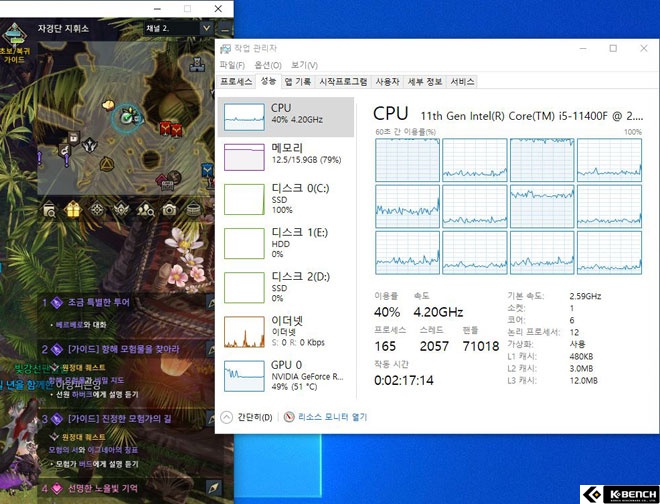Switch to the 성능 tab
The height and width of the screenshot is (504, 660).
pyautogui.click(x=268, y=81)
